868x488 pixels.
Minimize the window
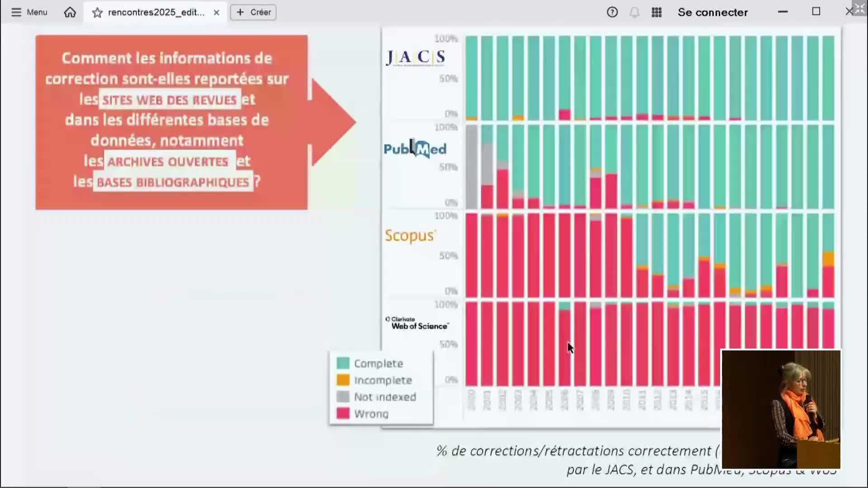[x=783, y=12]
